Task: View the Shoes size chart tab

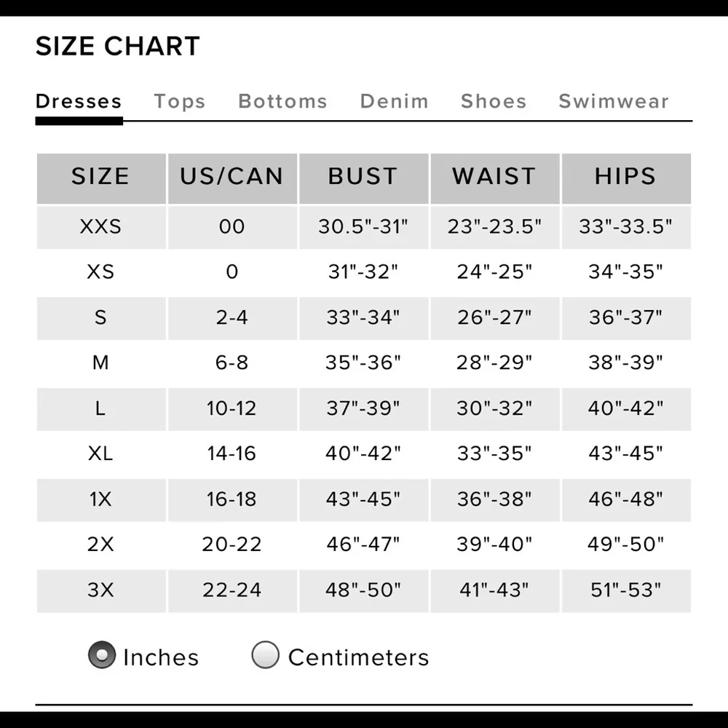Action: point(493,101)
